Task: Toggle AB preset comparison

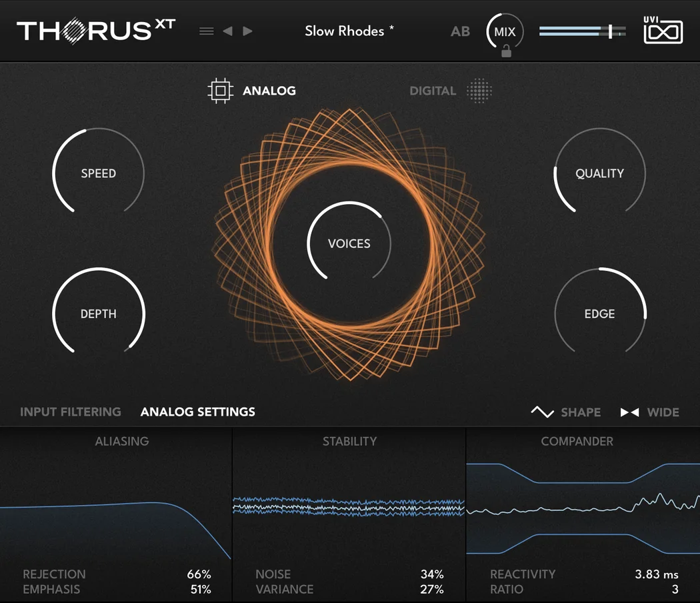Action: point(460,31)
